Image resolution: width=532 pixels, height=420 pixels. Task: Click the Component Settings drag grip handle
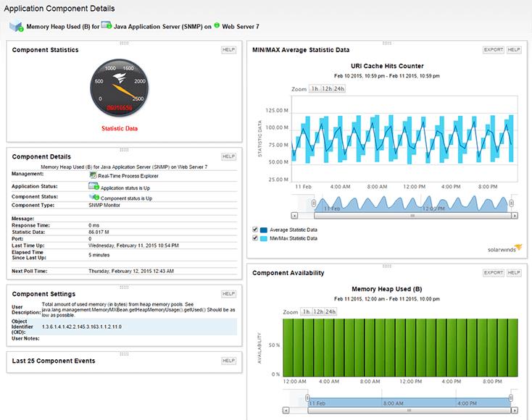[124, 287]
